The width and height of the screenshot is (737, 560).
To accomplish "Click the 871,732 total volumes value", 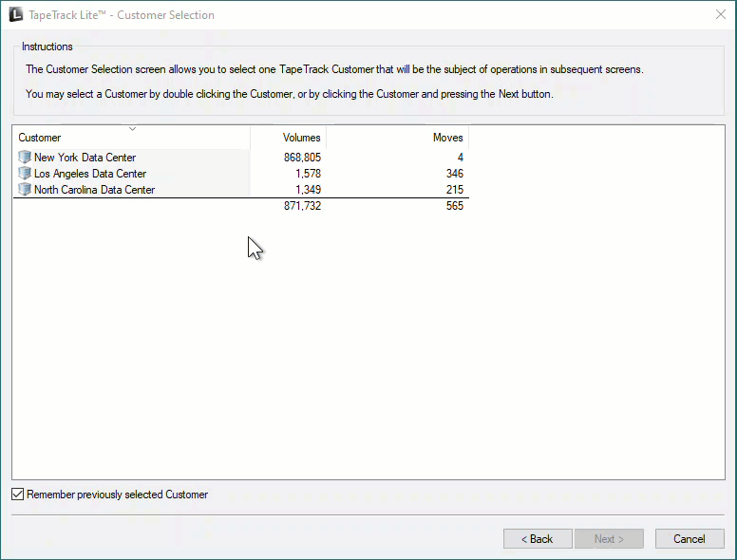I will point(302,206).
